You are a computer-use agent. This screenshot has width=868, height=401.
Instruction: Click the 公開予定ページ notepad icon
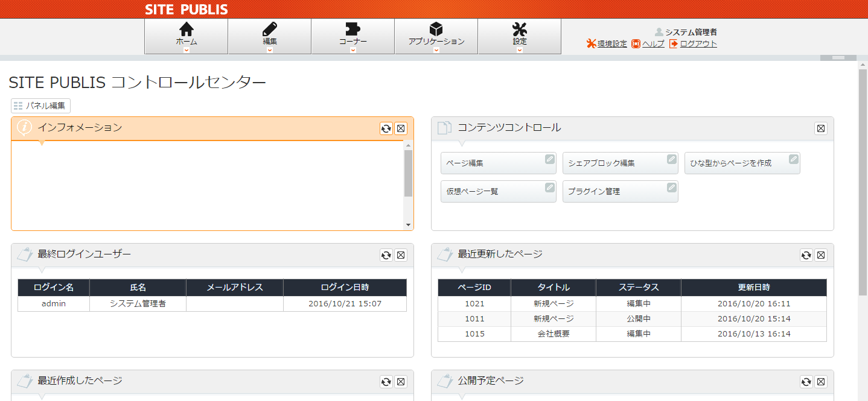445,380
